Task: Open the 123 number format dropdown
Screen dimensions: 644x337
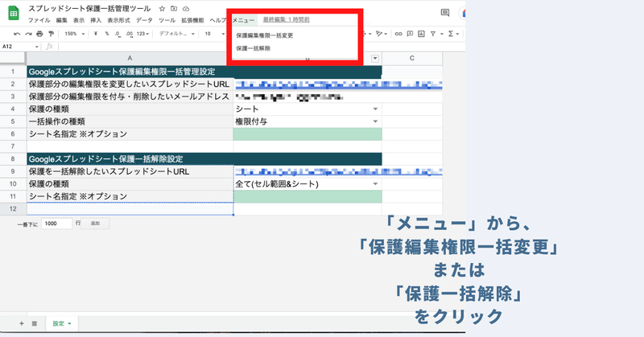Action: pyautogui.click(x=143, y=34)
